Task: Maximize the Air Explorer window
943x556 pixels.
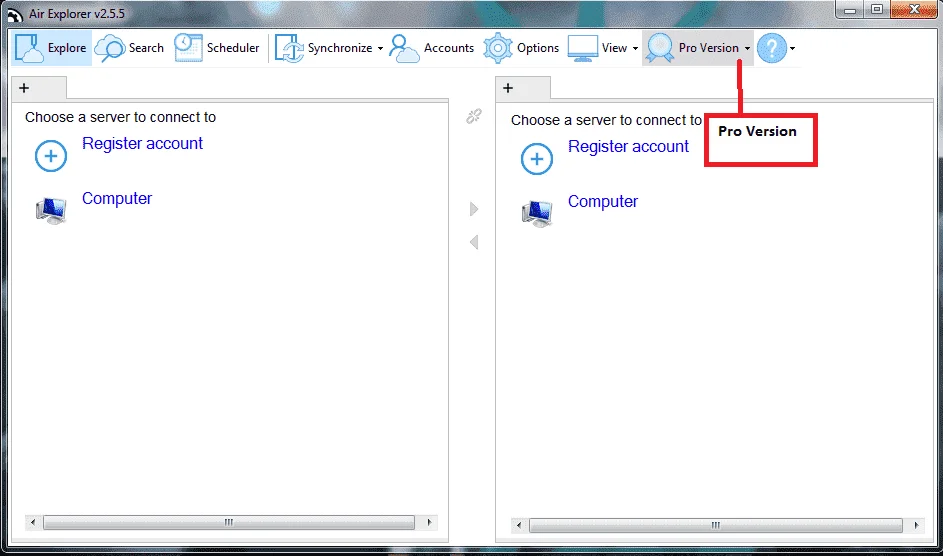Action: pos(877,10)
